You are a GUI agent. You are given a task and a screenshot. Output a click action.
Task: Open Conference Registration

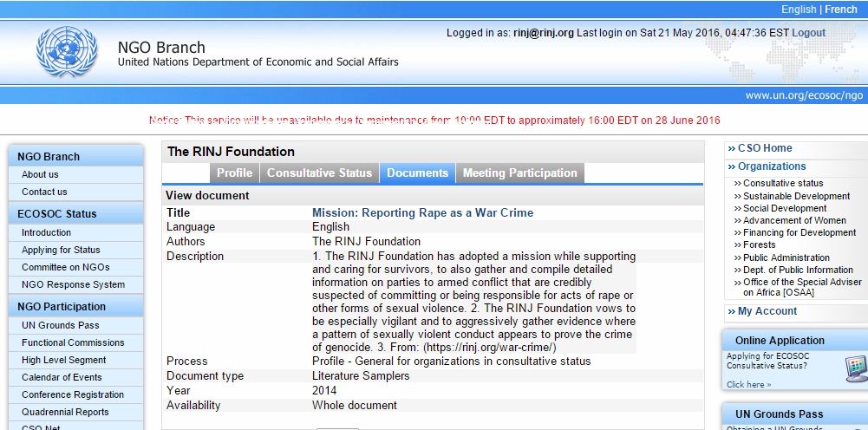click(x=73, y=394)
